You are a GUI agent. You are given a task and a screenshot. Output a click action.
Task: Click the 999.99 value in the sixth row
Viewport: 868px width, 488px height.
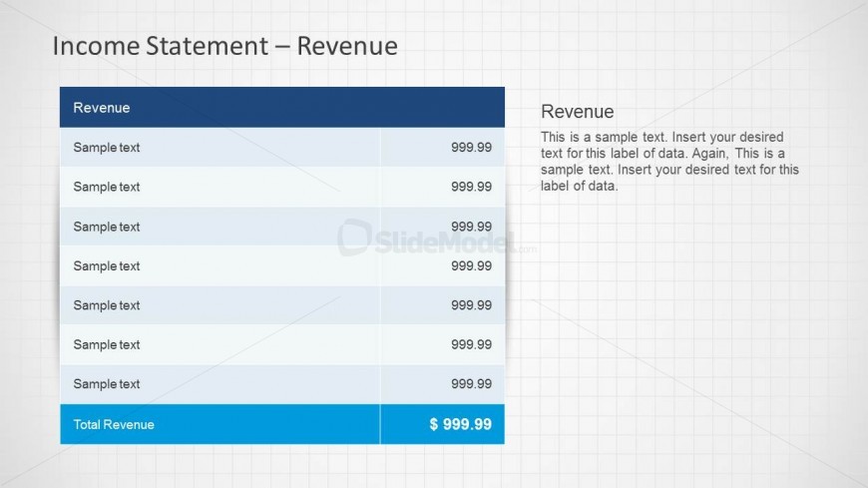pyautogui.click(x=471, y=345)
